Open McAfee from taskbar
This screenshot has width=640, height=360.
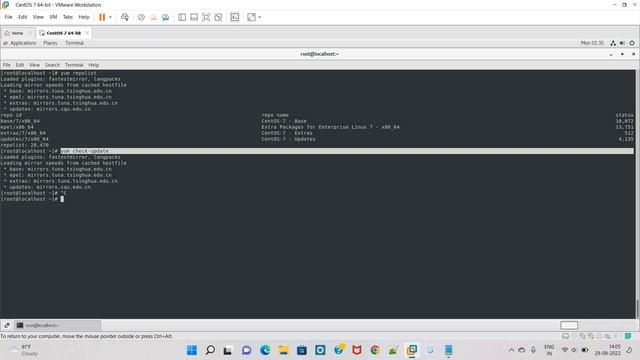[357, 350]
